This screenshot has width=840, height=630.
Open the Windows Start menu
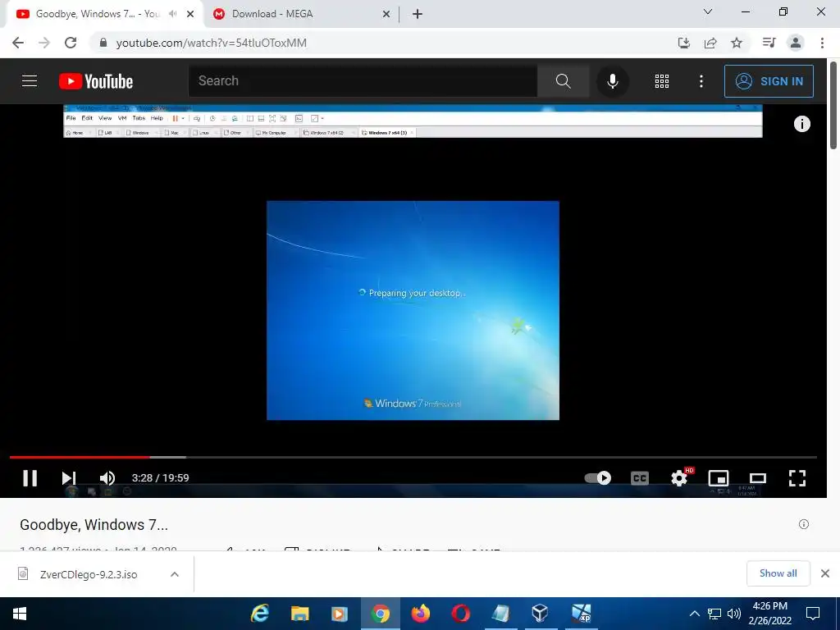(x=20, y=614)
